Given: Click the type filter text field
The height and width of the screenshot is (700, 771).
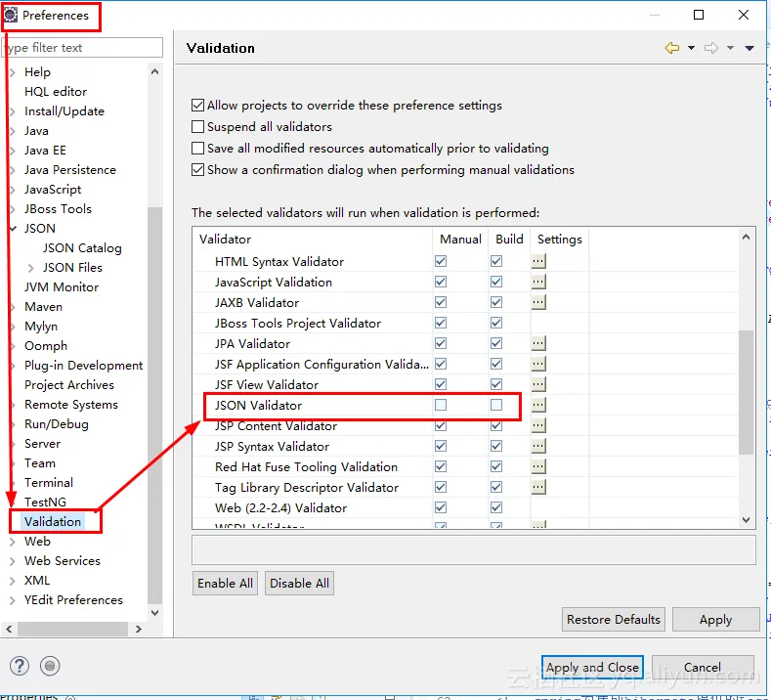Looking at the screenshot, I should pyautogui.click(x=82, y=48).
